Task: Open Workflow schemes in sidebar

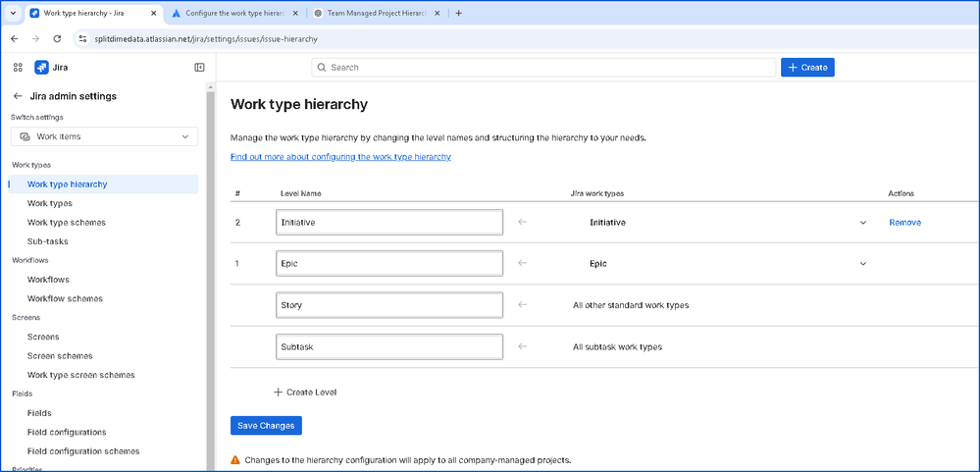Action: point(65,299)
